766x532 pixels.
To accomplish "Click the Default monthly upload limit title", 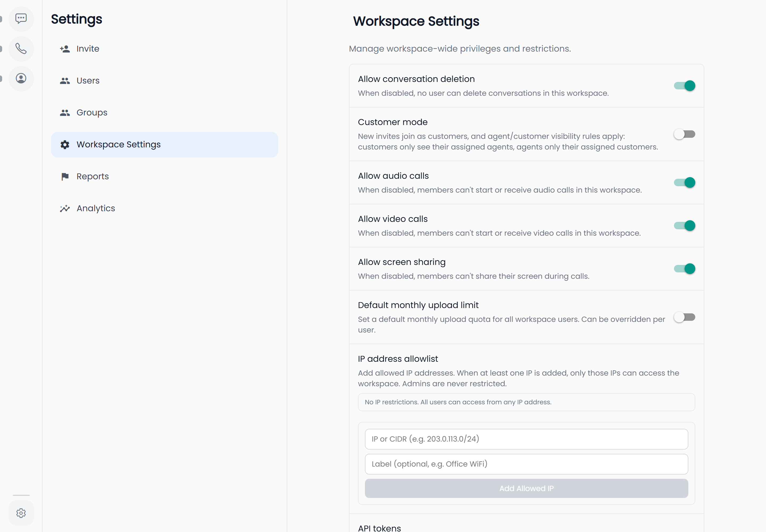I will [x=418, y=305].
